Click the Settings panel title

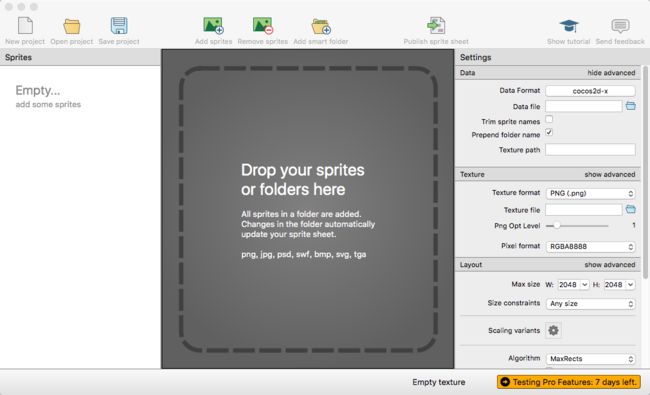coord(475,57)
